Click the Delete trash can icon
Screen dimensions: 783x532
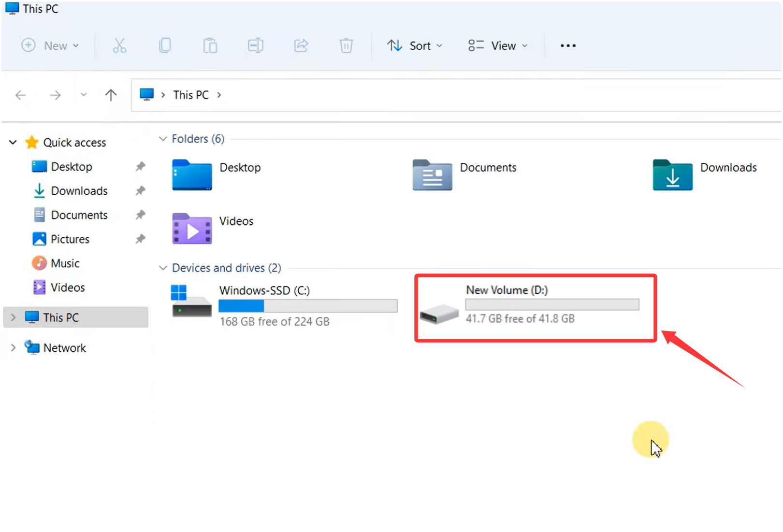point(346,45)
